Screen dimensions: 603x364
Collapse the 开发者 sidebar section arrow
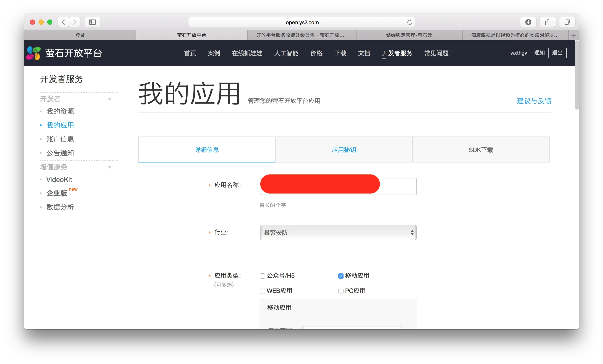[110, 99]
